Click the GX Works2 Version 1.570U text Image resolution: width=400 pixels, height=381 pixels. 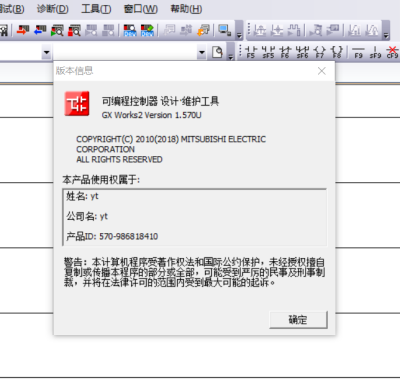(152, 115)
